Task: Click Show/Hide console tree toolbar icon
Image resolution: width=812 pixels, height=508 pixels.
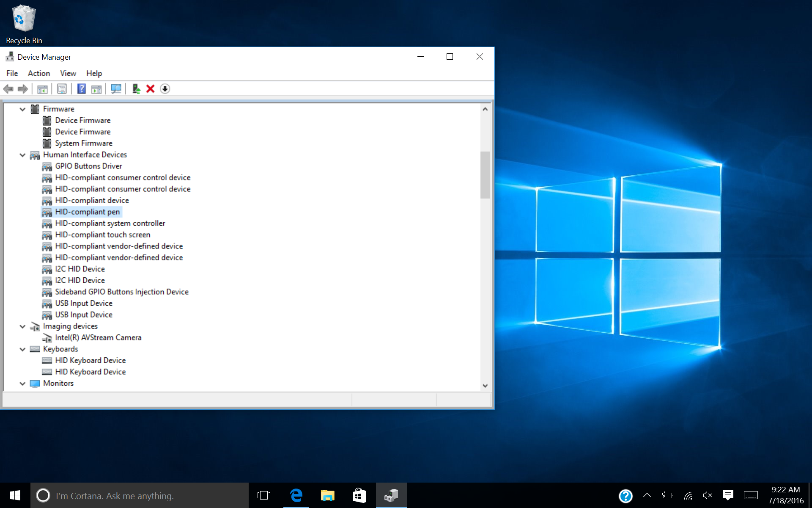Action: pos(42,89)
